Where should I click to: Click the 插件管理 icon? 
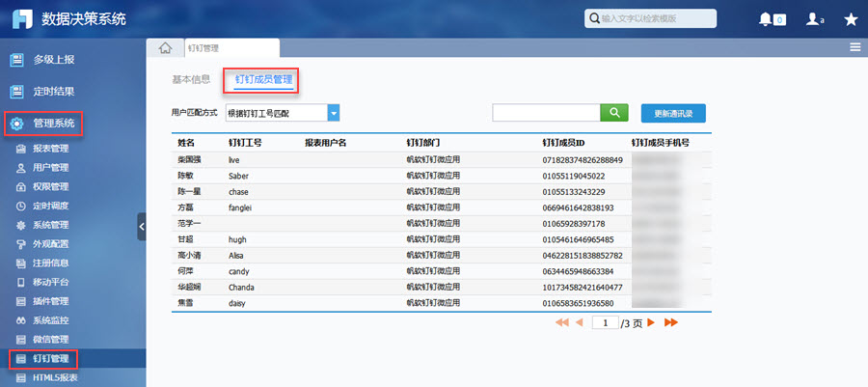pos(21,301)
